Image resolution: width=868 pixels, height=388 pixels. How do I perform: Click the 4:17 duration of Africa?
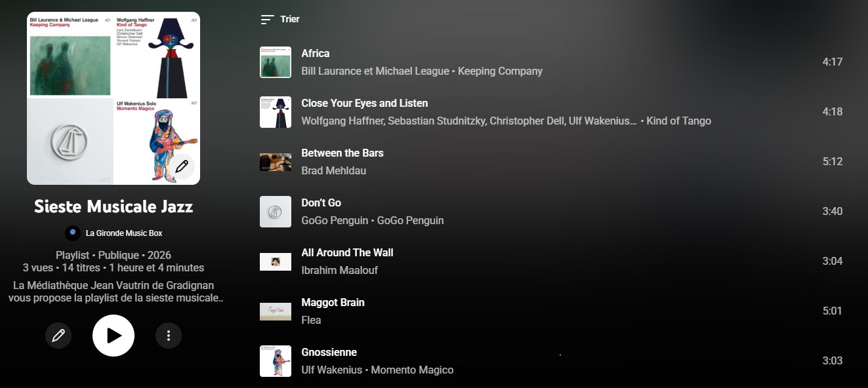(833, 62)
